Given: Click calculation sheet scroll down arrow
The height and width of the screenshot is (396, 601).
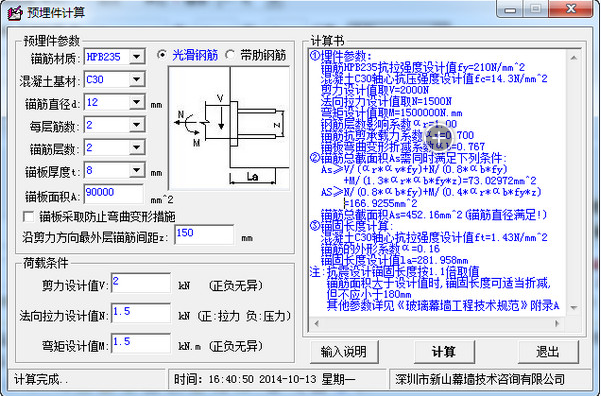Looking at the screenshot, I should click(573, 307).
